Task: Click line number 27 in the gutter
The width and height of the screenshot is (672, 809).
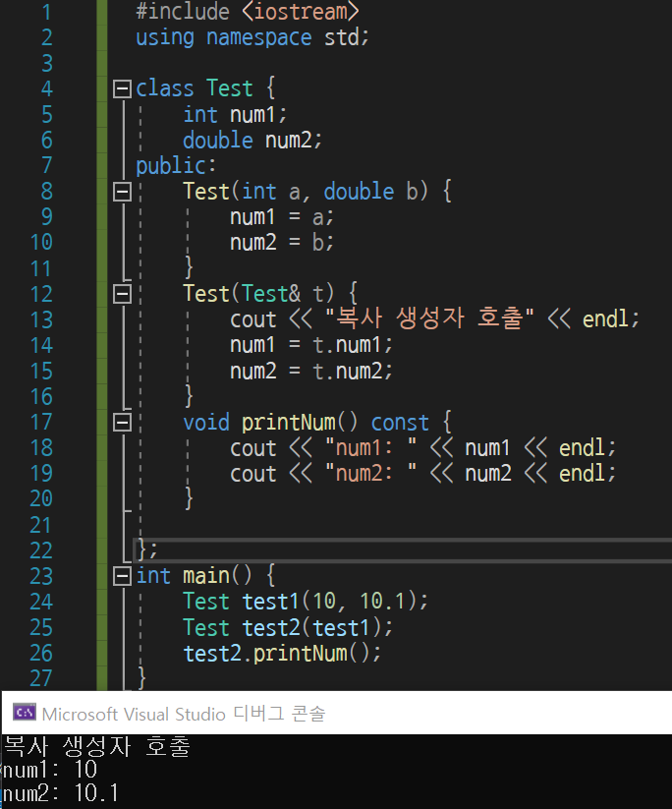Action: click(x=42, y=678)
